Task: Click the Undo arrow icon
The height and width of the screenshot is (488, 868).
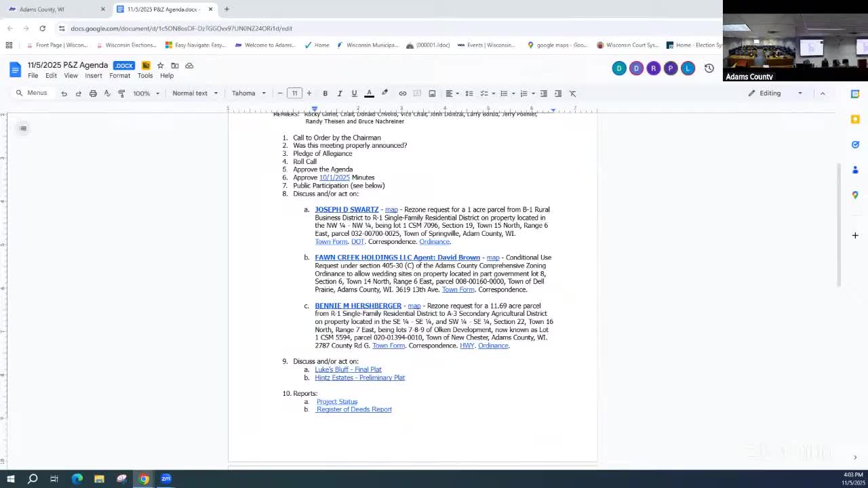Action: pos(64,94)
